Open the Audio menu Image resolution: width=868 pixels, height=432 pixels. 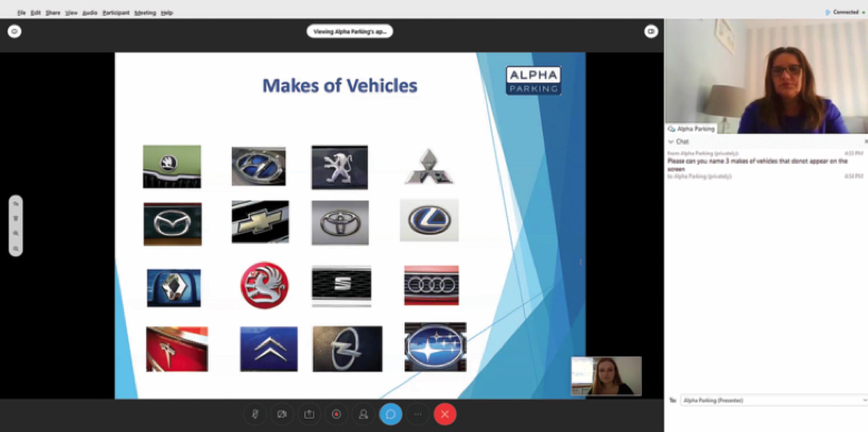pyautogui.click(x=90, y=13)
